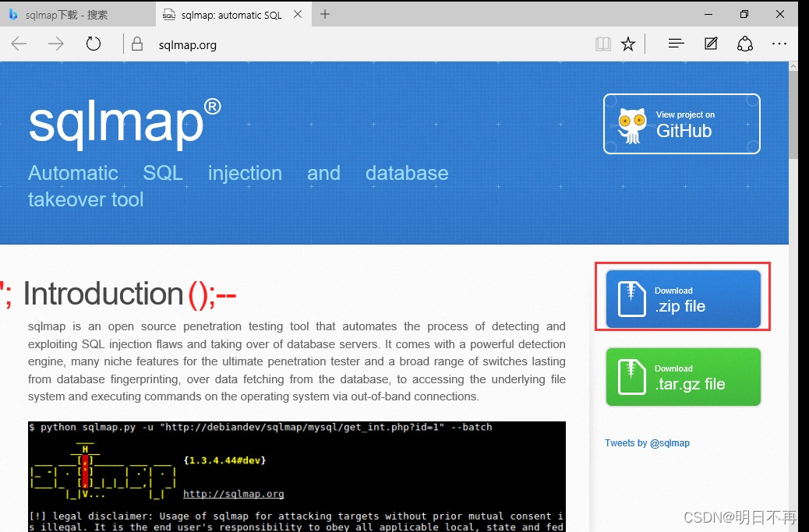The image size is (809, 532).
Task: Go forward with the forward arrow
Action: click(x=55, y=44)
